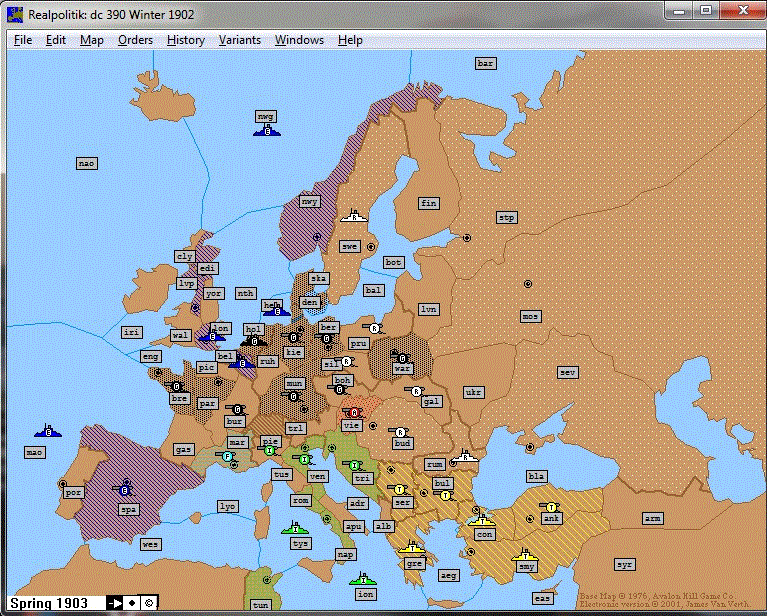Click the 'stp' province label
The image size is (767, 616).
click(507, 217)
